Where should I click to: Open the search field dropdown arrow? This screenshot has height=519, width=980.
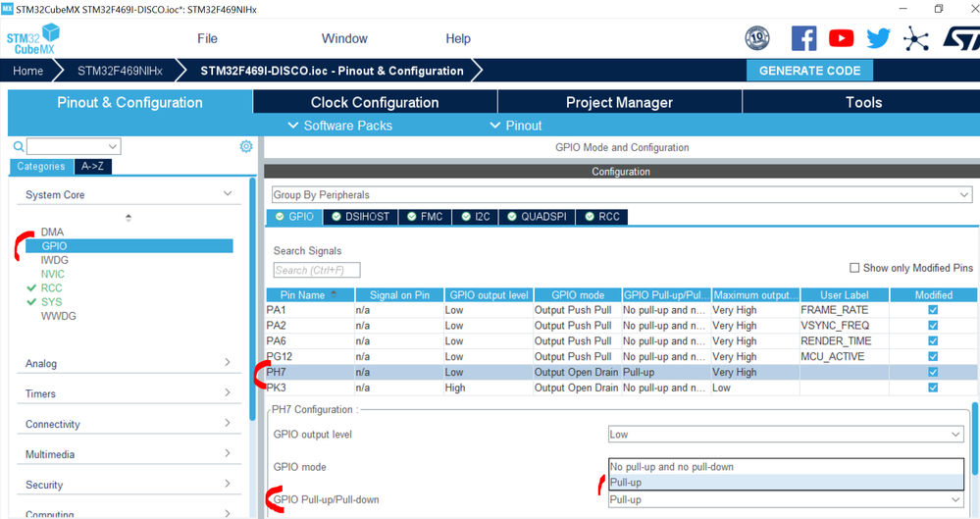coord(113,146)
